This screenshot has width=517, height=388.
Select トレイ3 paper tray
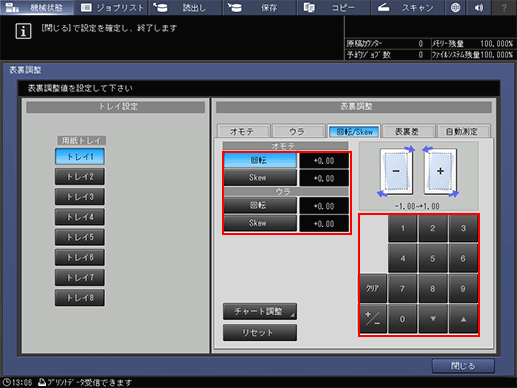click(80, 197)
